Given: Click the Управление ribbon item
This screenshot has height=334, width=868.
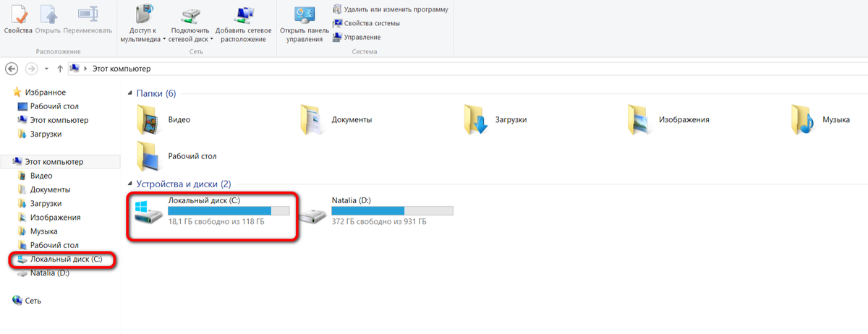Looking at the screenshot, I should coord(357,37).
